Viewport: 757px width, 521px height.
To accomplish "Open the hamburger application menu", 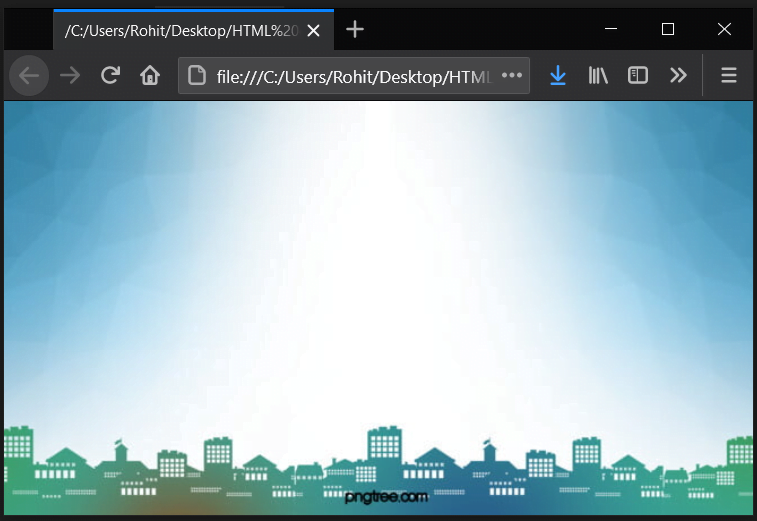I will pyautogui.click(x=729, y=75).
